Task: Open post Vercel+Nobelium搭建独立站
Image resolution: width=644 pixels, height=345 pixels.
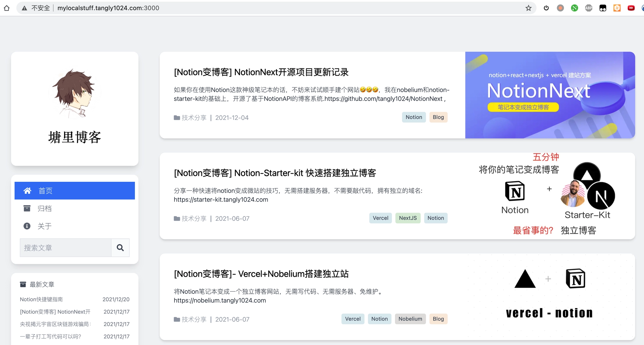Action: 261,274
